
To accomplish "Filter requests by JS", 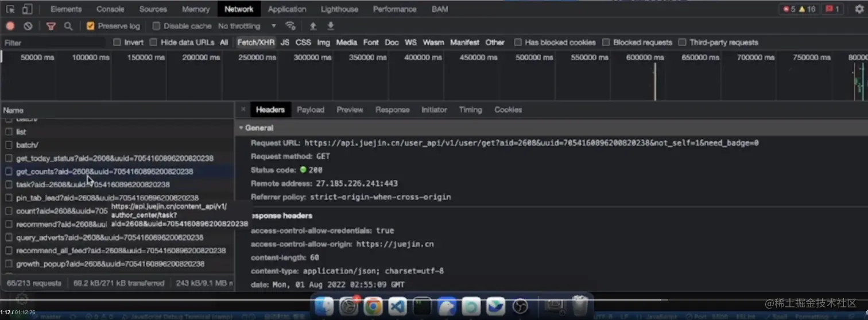I will click(x=285, y=42).
